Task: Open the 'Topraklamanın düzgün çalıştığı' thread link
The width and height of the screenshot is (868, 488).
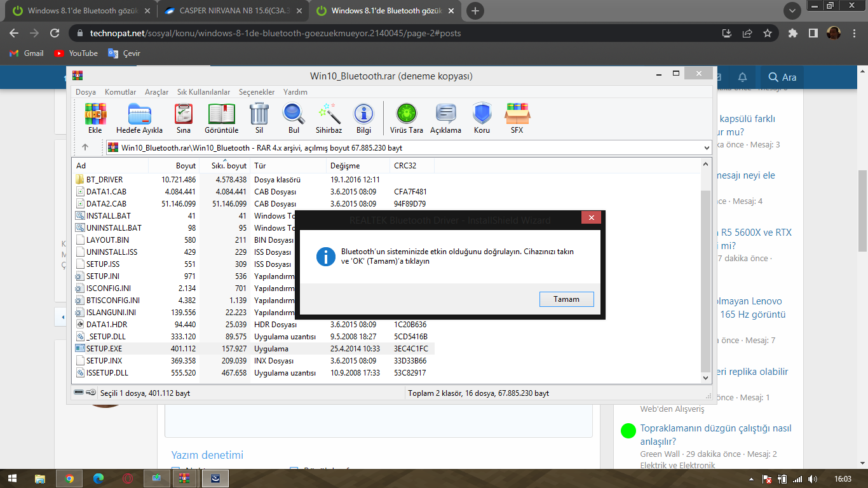Action: click(x=716, y=435)
